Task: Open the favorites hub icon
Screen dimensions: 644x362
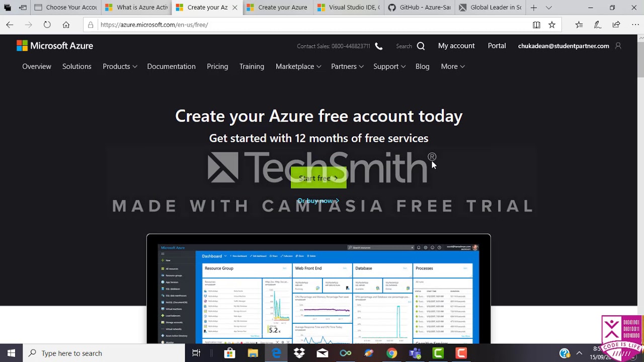Action: pos(579,25)
